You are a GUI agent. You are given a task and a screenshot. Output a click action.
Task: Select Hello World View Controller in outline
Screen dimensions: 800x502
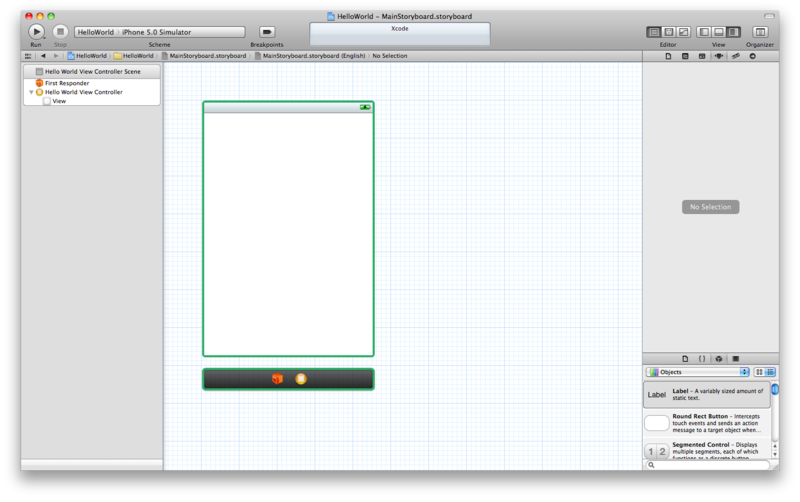pyautogui.click(x=84, y=92)
